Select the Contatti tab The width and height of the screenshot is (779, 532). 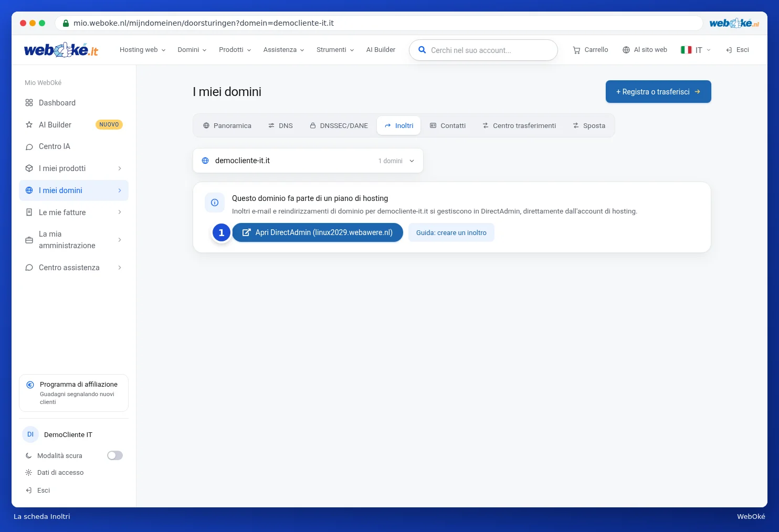point(448,126)
